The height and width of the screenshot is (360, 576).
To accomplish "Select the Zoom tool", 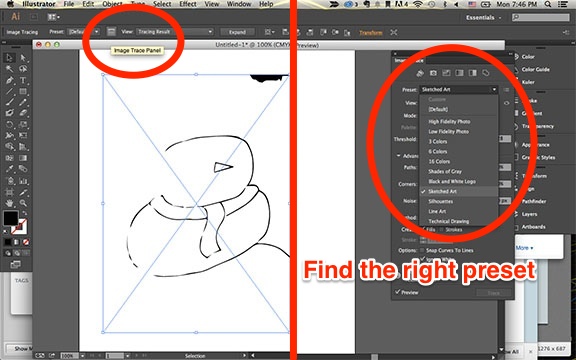I will (x=23, y=203).
